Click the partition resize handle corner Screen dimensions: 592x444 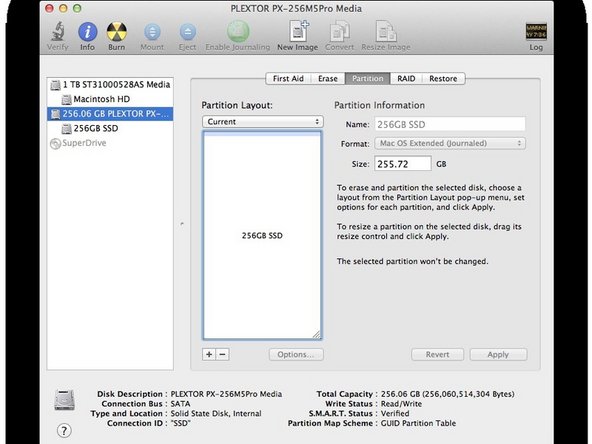tap(317, 335)
